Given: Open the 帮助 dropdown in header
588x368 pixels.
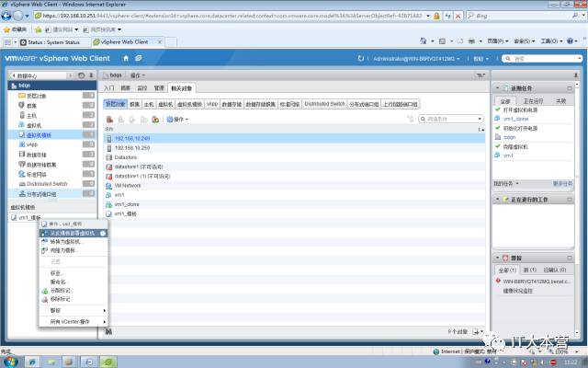Looking at the screenshot, I should click(481, 59).
